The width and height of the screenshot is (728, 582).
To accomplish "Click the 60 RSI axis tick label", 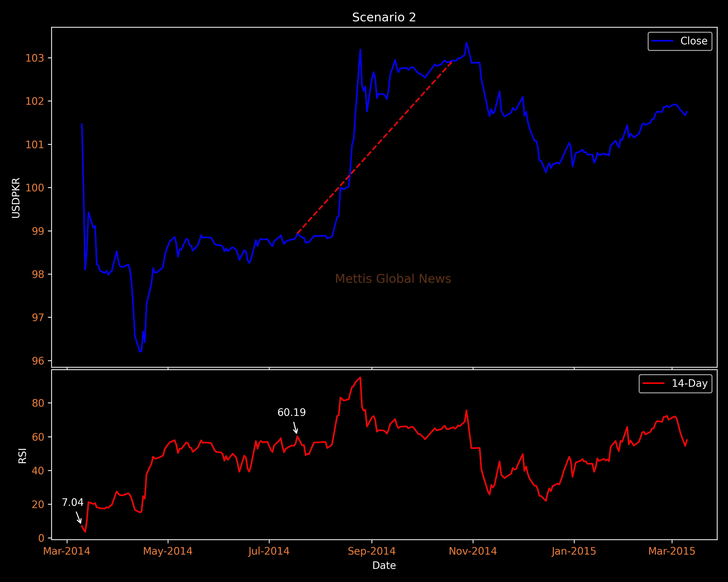I will (38, 437).
